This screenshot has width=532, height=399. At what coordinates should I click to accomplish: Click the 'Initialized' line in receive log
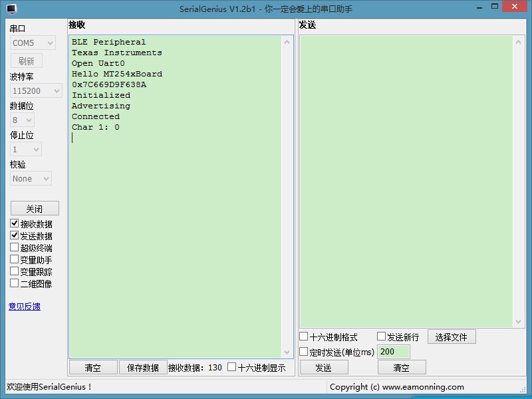point(101,95)
